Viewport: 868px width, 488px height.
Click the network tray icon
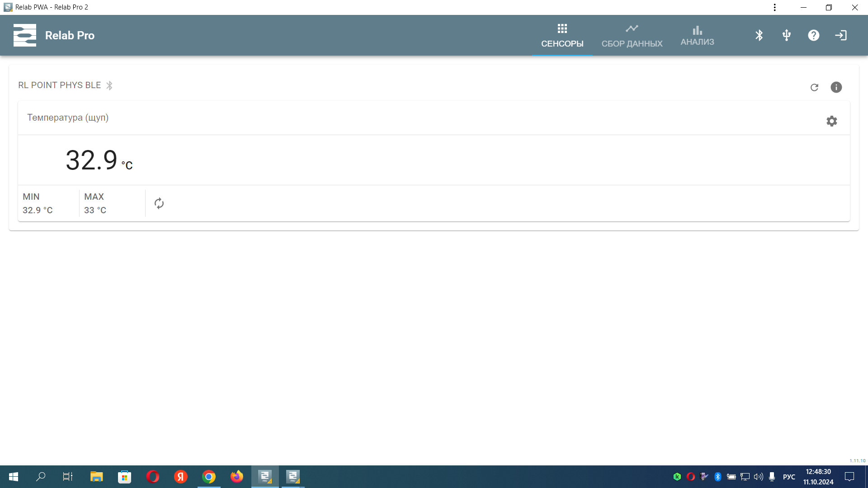coord(745,477)
